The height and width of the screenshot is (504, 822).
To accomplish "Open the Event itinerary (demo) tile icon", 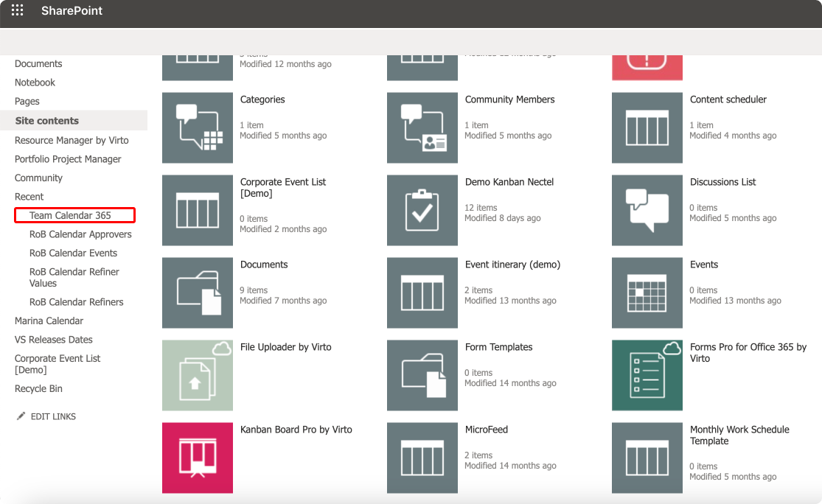I will (x=422, y=293).
